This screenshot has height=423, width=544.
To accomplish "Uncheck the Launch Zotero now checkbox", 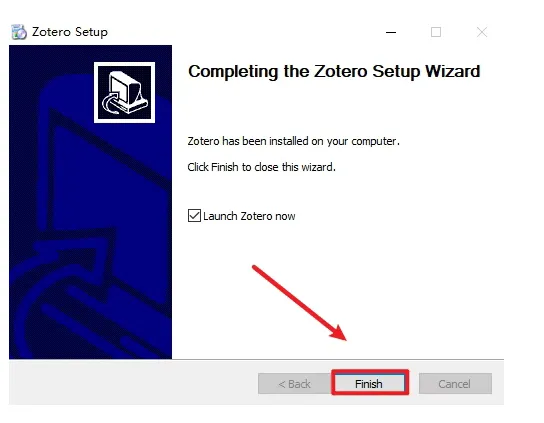I will (x=194, y=215).
